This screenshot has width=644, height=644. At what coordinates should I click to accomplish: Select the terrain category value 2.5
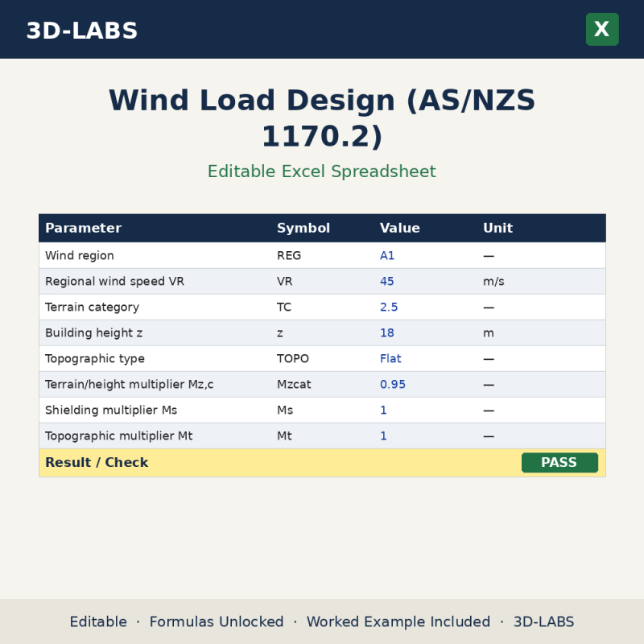coord(389,308)
